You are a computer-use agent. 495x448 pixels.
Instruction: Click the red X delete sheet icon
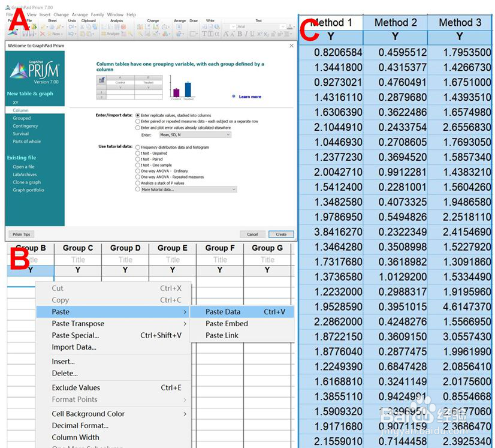tap(43, 34)
